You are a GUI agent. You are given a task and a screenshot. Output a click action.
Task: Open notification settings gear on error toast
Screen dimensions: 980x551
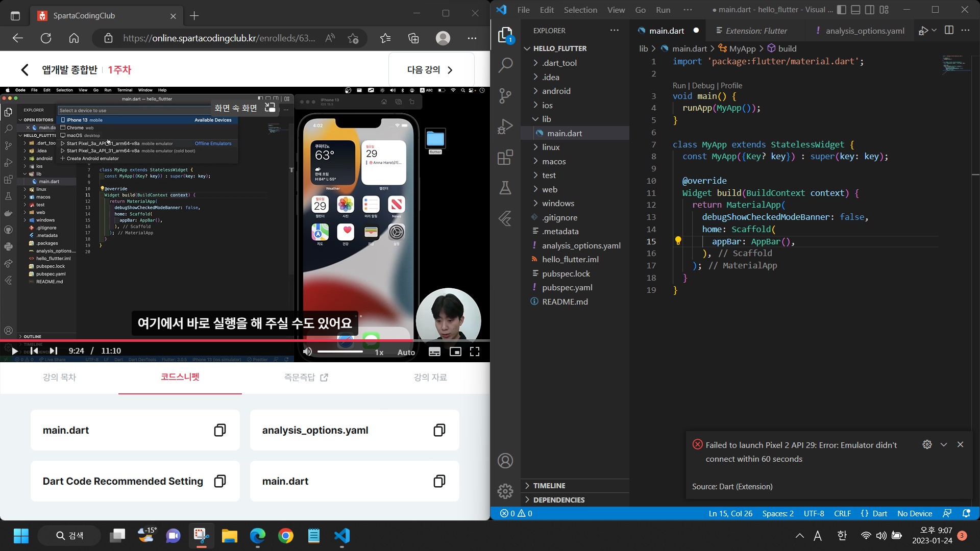click(x=927, y=444)
